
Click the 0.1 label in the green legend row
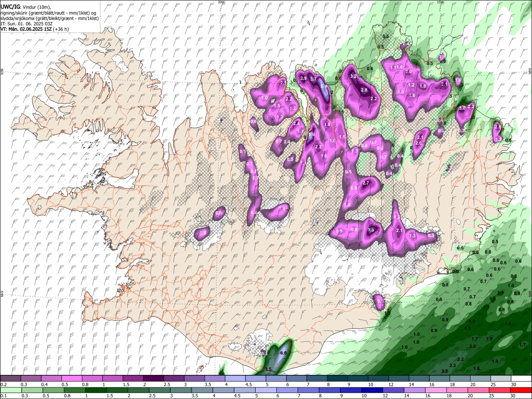click(3, 396)
